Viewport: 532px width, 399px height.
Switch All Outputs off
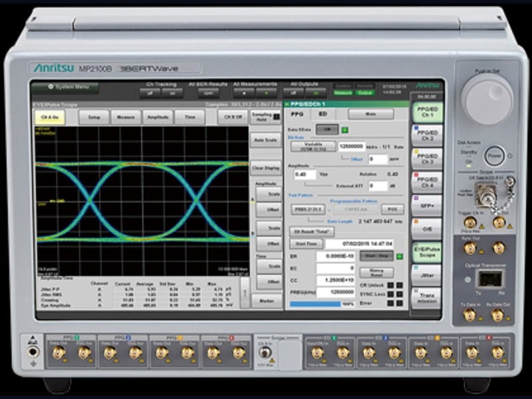point(293,92)
